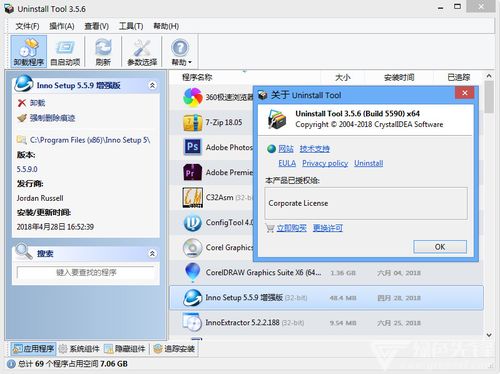Click the 5.5.9.0 version value
Screen dimensions: 500x374
27,169
